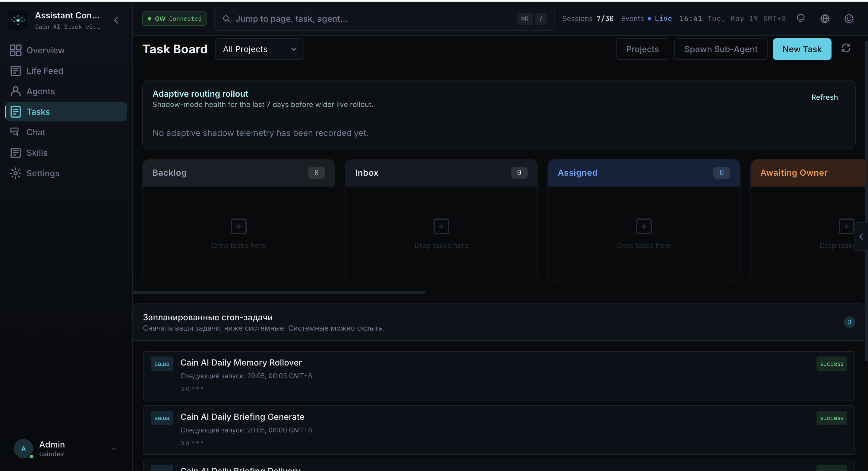Open the Overview page
This screenshot has height=471, width=868.
66,50
